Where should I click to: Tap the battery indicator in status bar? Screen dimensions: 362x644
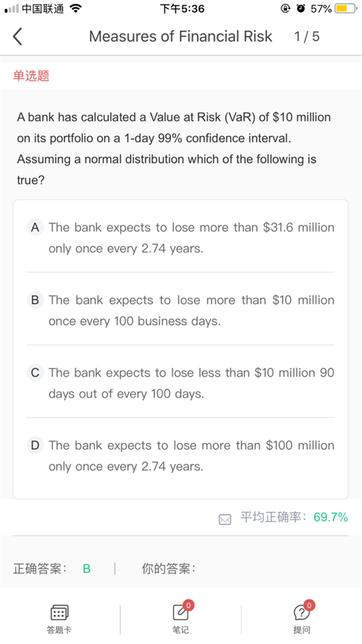point(346,9)
